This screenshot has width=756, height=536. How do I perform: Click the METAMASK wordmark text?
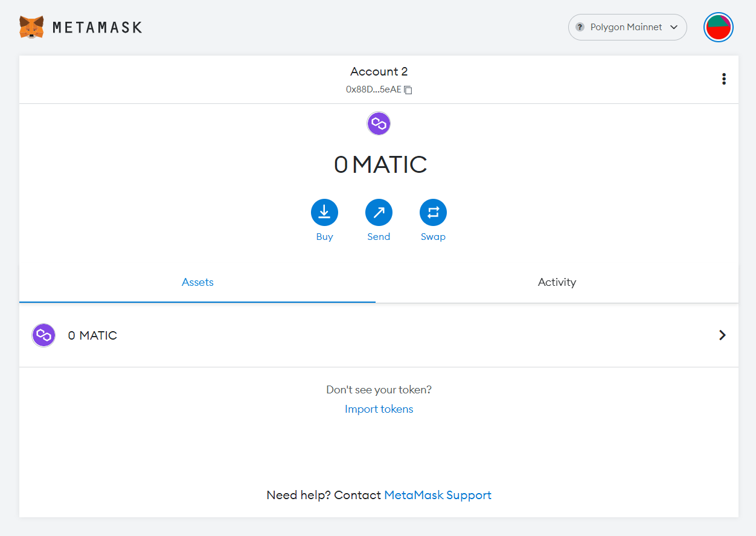(97, 27)
